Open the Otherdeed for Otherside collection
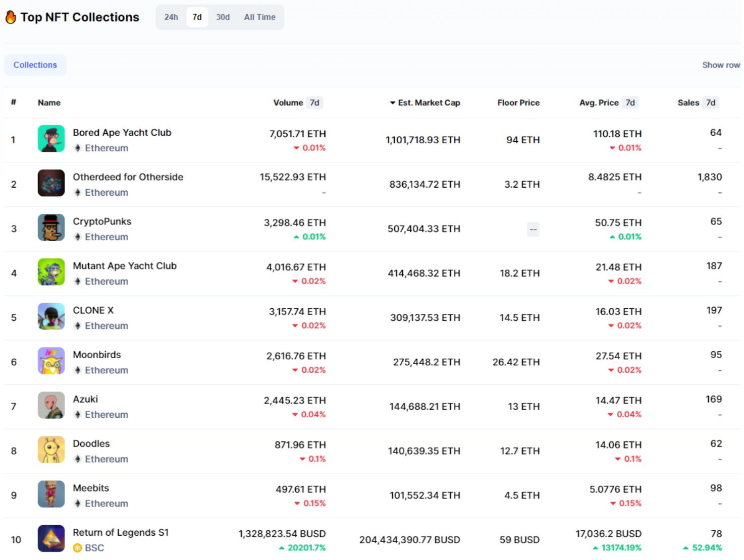This screenshot has height=560, width=744. click(128, 177)
